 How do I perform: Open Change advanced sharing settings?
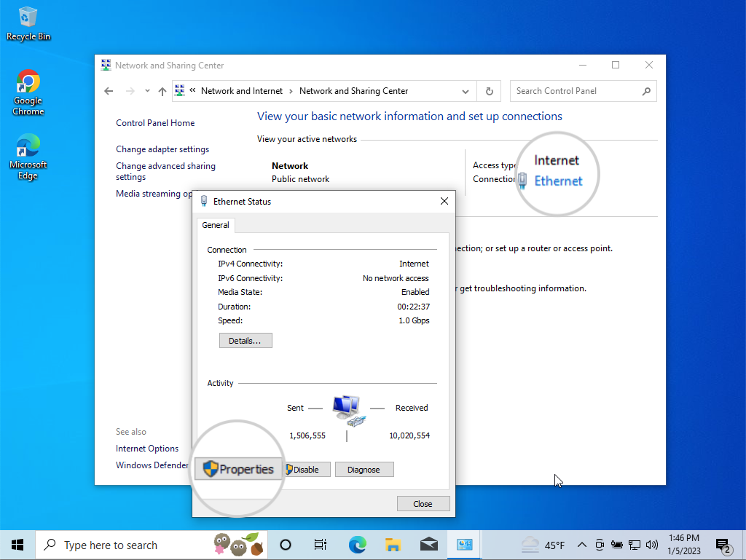[x=165, y=171]
